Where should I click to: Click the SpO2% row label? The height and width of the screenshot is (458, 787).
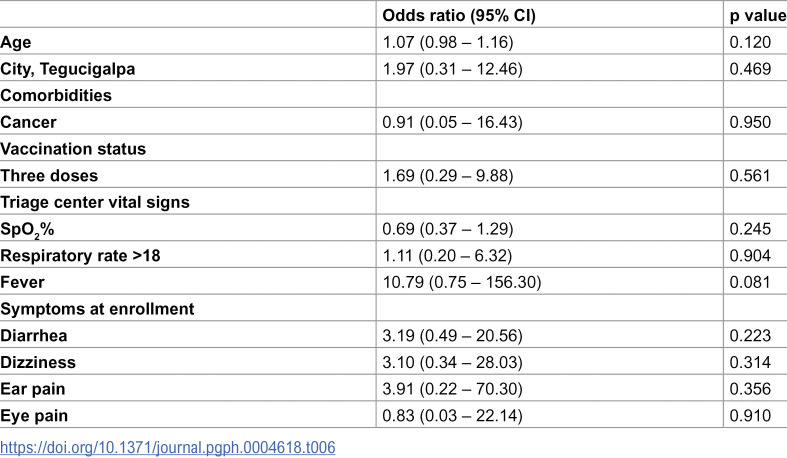[x=27, y=229]
